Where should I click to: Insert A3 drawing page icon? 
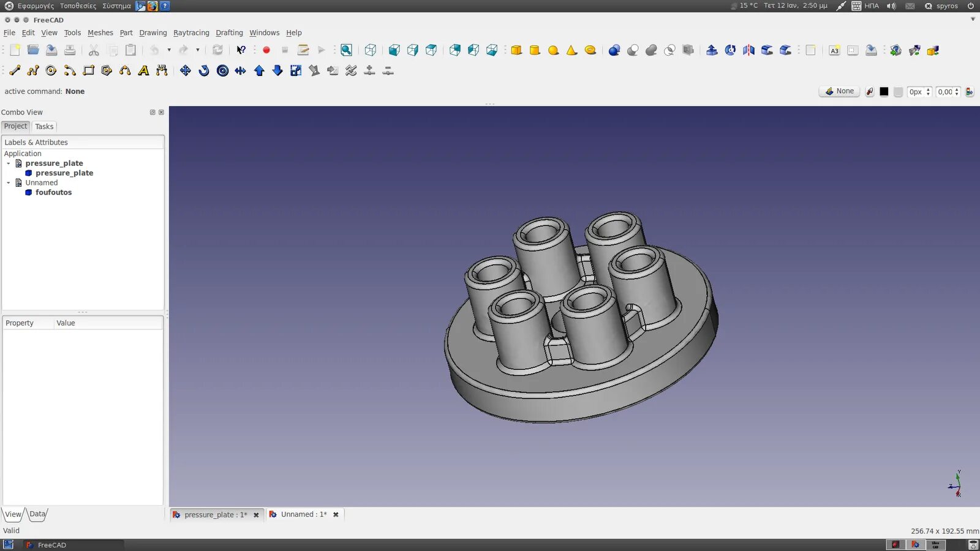(834, 50)
